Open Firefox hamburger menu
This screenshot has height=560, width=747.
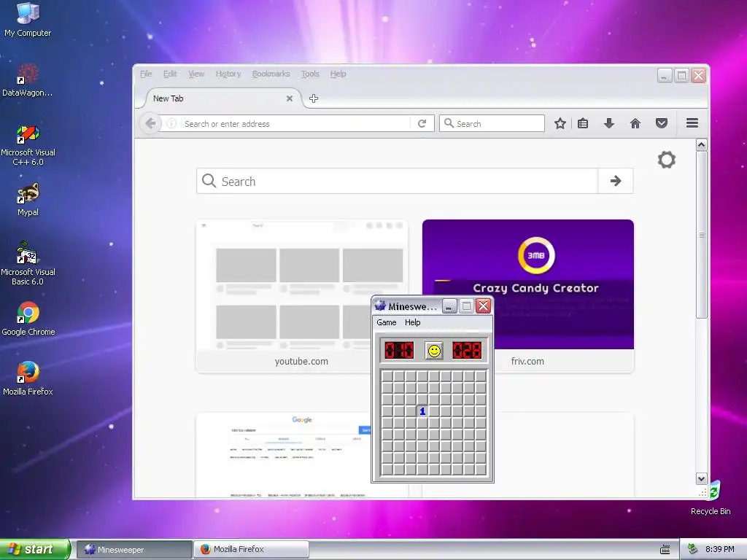(x=692, y=123)
